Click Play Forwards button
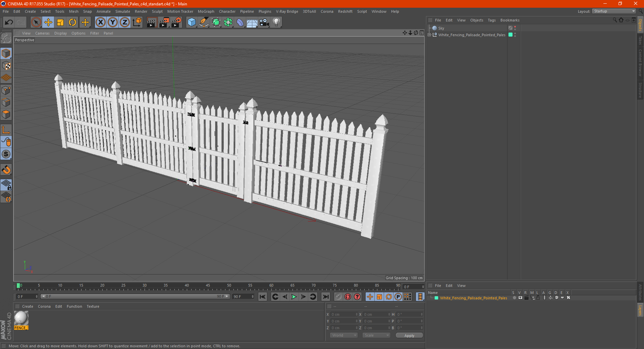This screenshot has height=349, width=644. [294, 297]
